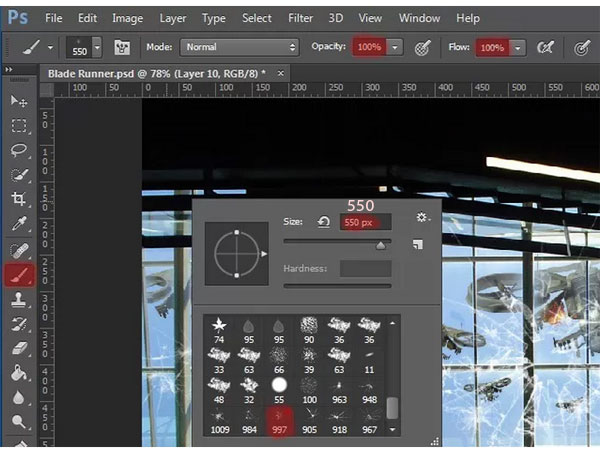This screenshot has width=600, height=453.
Task: Click the brush angle and roundness preview
Action: click(236, 253)
